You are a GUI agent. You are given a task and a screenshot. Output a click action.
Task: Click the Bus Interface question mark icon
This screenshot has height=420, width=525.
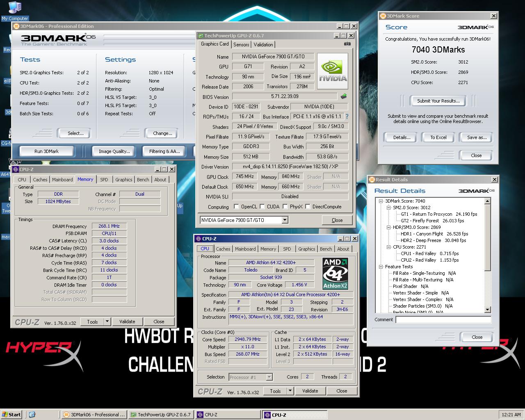tap(347, 116)
